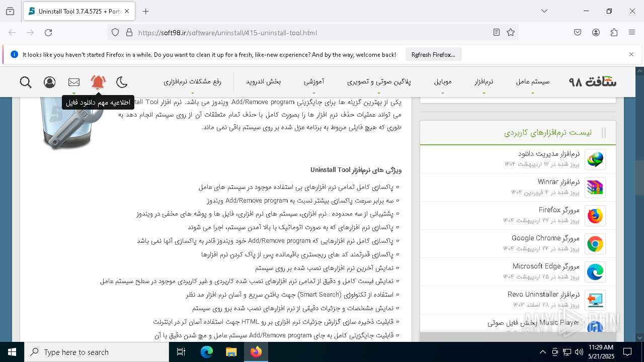Click the URL address bar
This screenshot has width=644, height=362.
pyautogui.click(x=312, y=33)
